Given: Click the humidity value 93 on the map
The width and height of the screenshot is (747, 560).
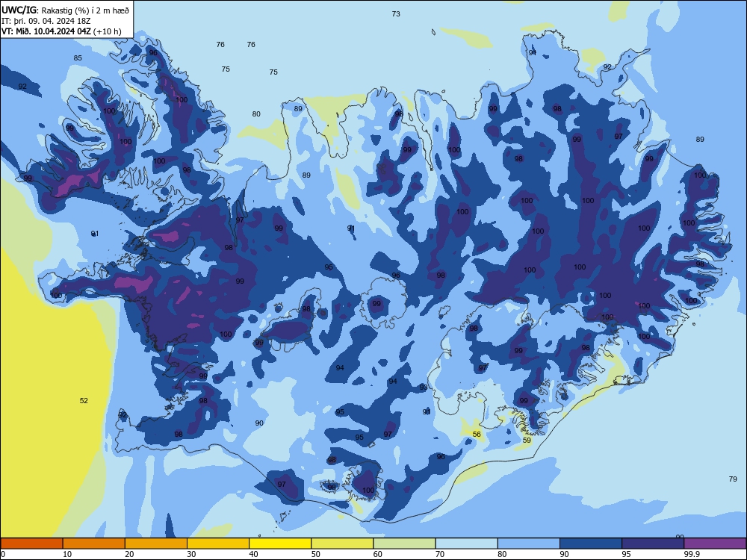Looking at the screenshot, I should 424,388.
